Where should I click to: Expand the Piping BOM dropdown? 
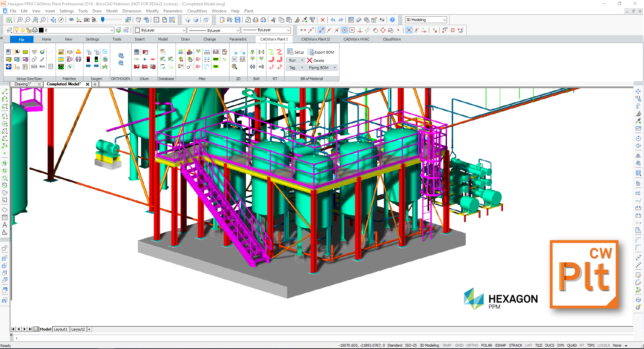click(x=334, y=68)
